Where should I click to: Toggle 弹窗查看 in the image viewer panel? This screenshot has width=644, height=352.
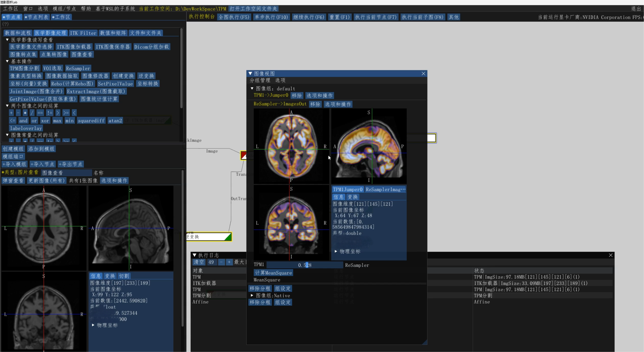point(13,180)
